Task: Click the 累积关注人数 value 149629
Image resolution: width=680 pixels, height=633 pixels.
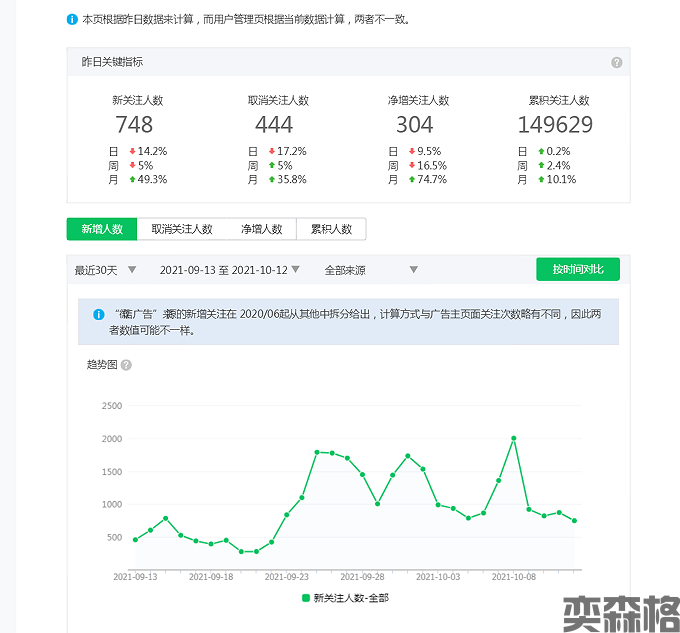Action: (555, 125)
